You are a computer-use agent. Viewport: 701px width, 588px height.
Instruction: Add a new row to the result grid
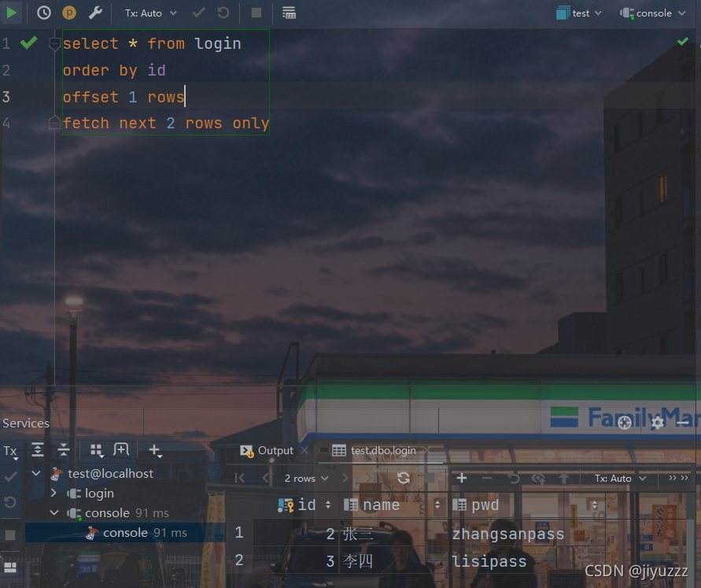click(x=461, y=478)
